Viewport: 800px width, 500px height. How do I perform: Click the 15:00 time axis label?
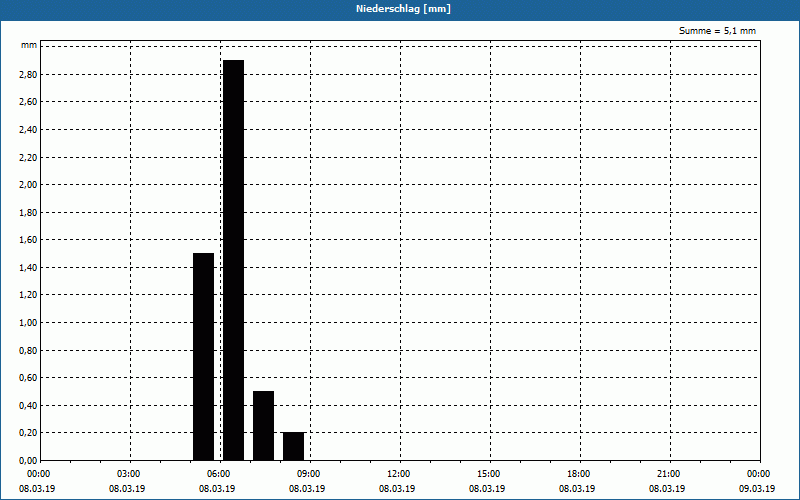click(489, 474)
